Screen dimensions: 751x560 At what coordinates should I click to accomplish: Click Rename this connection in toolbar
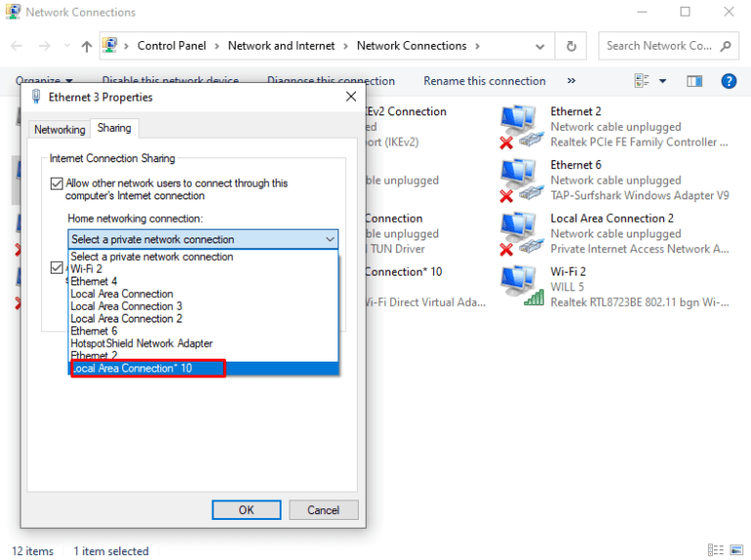point(484,81)
